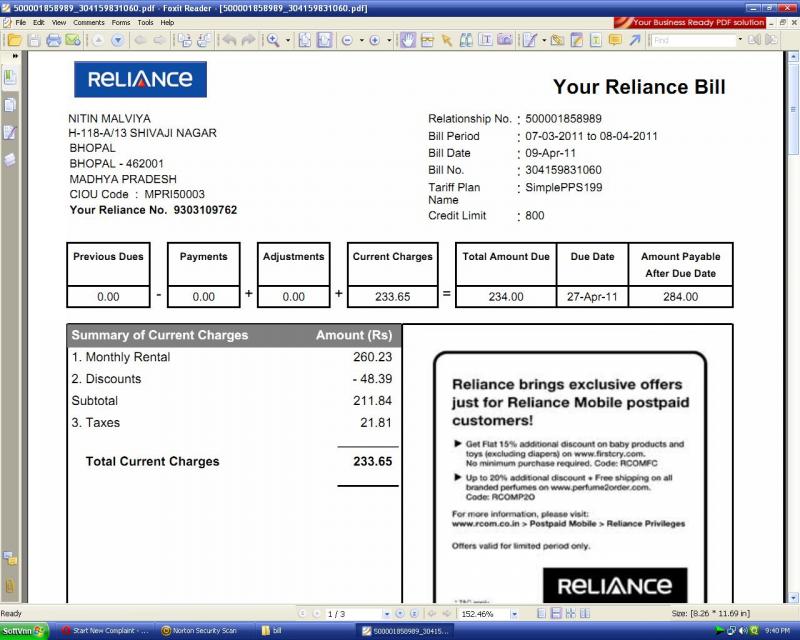Image resolution: width=800 pixels, height=640 pixels.
Task: Open the Tools menu
Action: 145,22
